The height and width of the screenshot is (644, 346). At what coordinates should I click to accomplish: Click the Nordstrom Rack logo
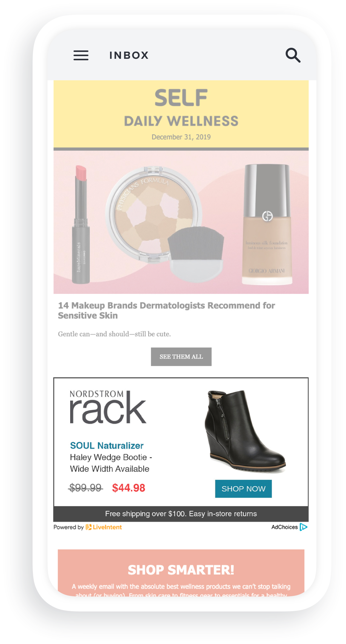tap(108, 407)
